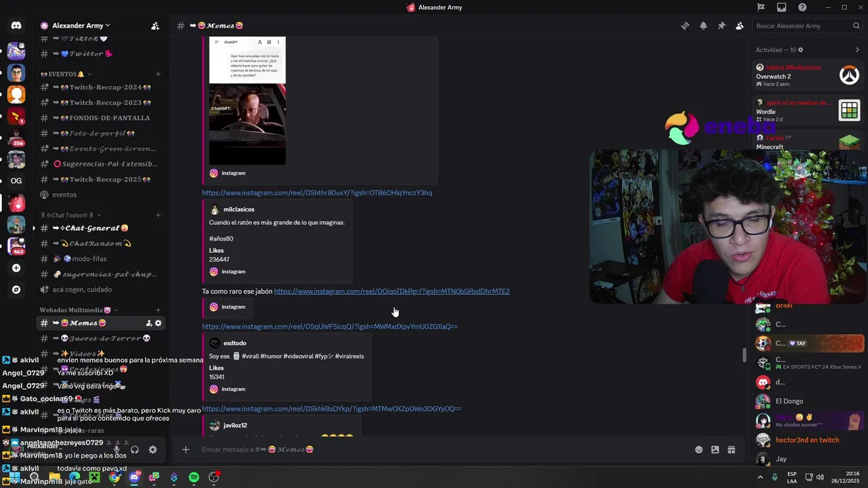Open eventos stage channel
The height and width of the screenshot is (488, 868).
[100, 195]
